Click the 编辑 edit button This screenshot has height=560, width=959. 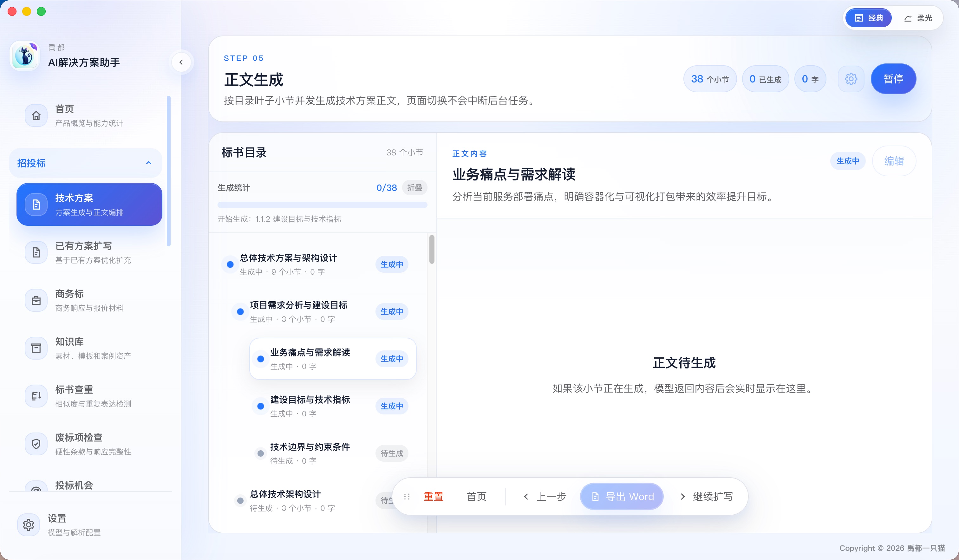pos(894,161)
